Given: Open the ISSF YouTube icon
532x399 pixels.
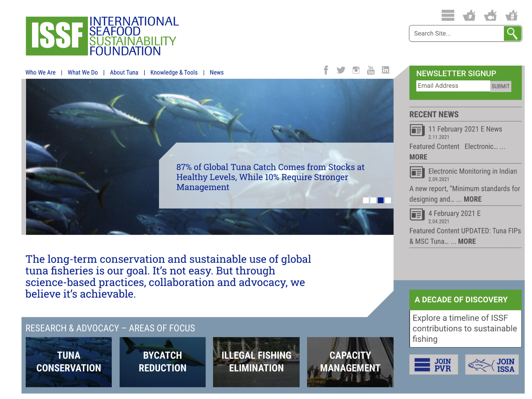Looking at the screenshot, I should [x=371, y=70].
